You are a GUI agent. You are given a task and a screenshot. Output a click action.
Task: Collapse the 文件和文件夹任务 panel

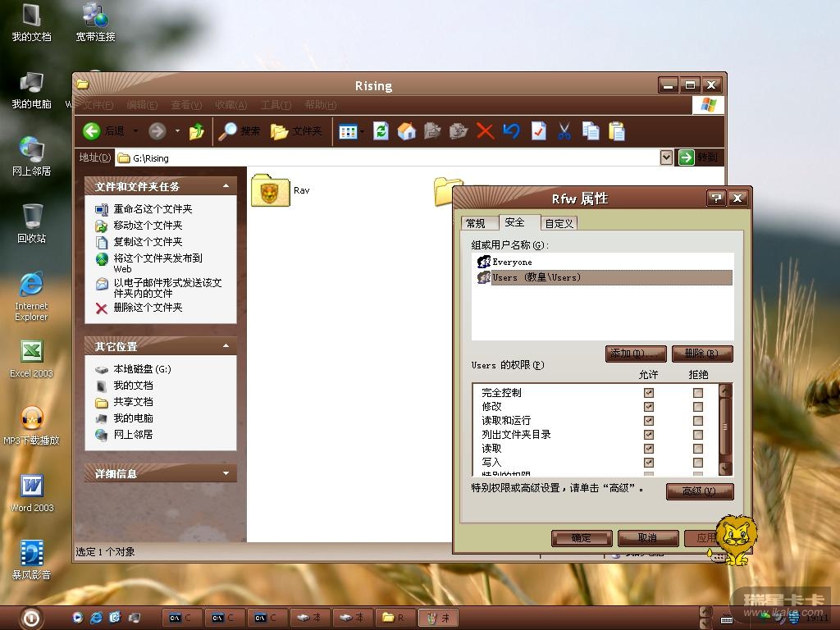coord(226,186)
